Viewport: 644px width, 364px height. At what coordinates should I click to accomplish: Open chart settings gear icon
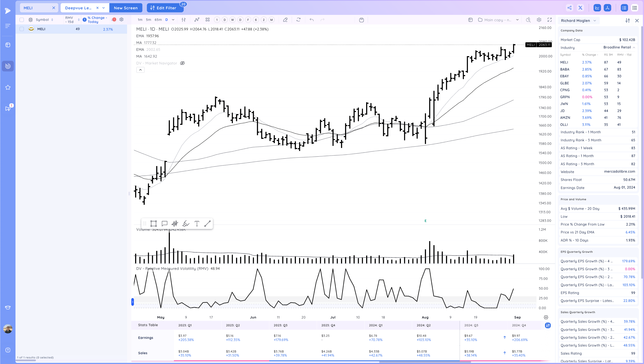[539, 20]
